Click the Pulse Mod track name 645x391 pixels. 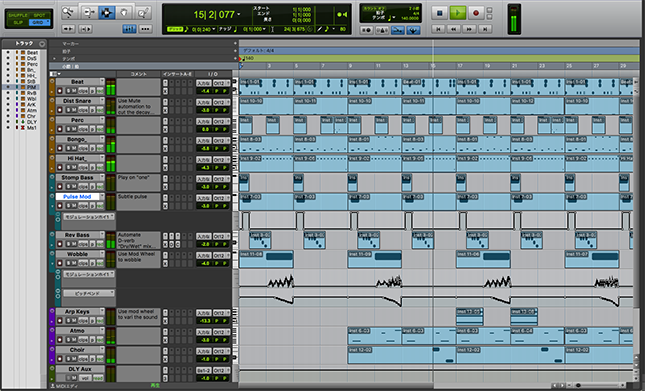pos(77,197)
